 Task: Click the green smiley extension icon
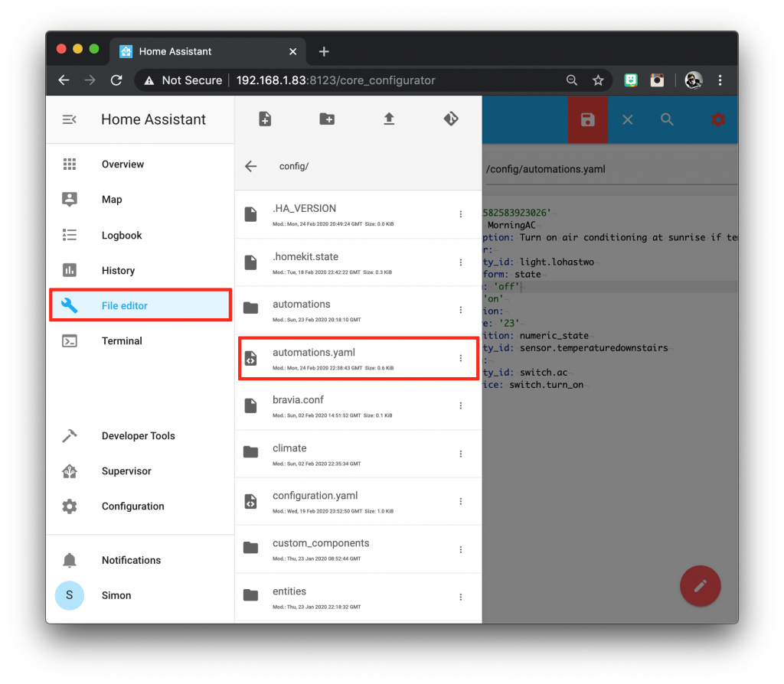(631, 80)
